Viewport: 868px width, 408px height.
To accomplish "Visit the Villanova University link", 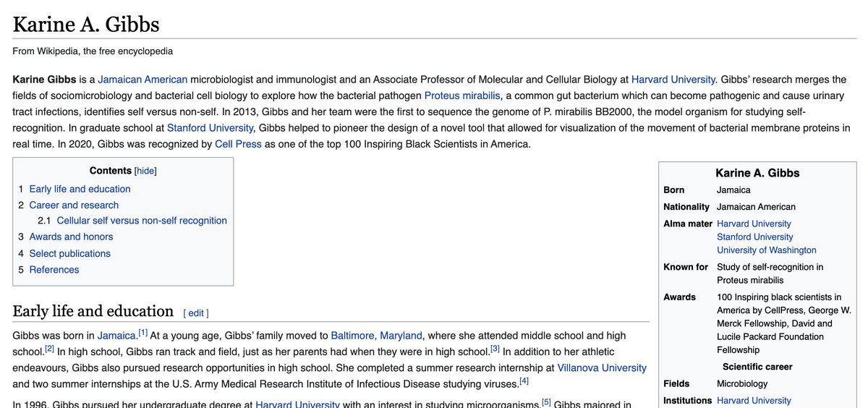I will pos(602,367).
